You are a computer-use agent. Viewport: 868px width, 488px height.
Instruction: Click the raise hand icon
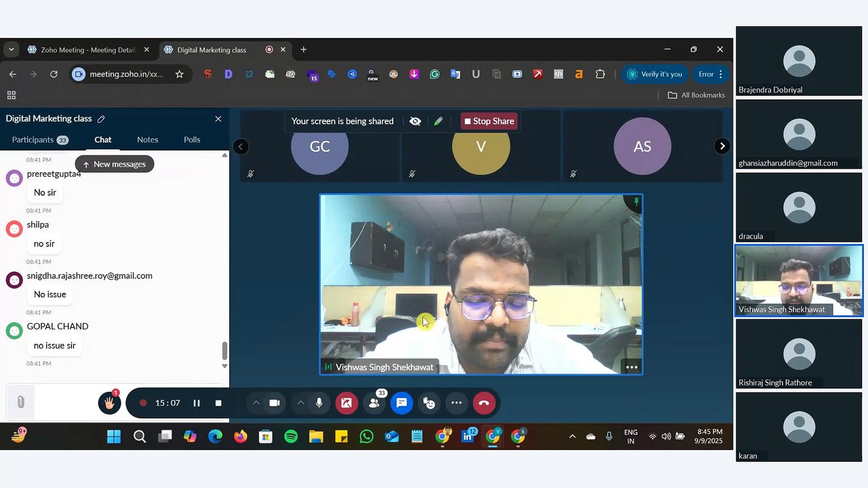click(x=109, y=403)
